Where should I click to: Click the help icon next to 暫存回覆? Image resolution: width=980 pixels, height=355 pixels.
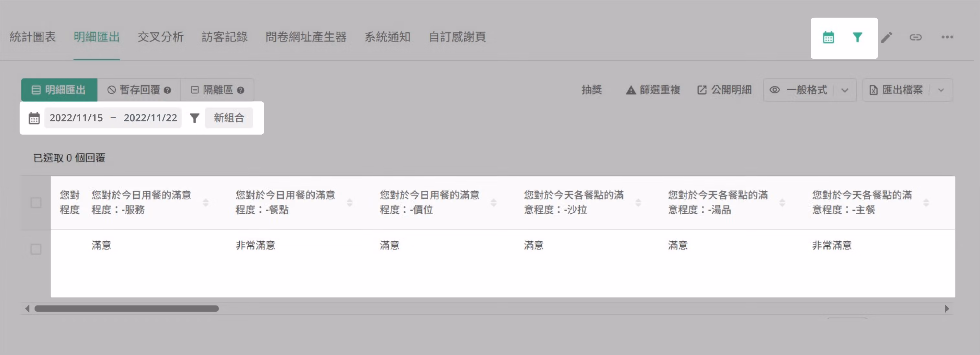click(x=167, y=90)
